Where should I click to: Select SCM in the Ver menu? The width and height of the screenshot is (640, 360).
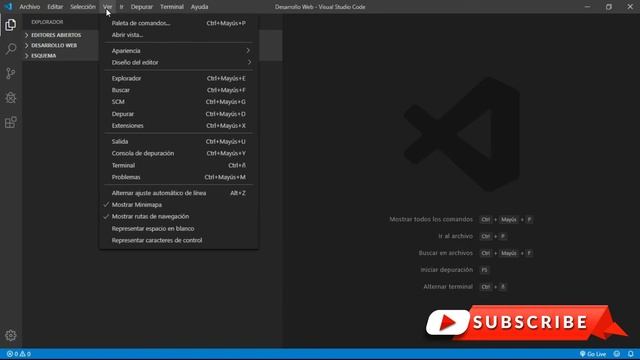click(x=179, y=102)
